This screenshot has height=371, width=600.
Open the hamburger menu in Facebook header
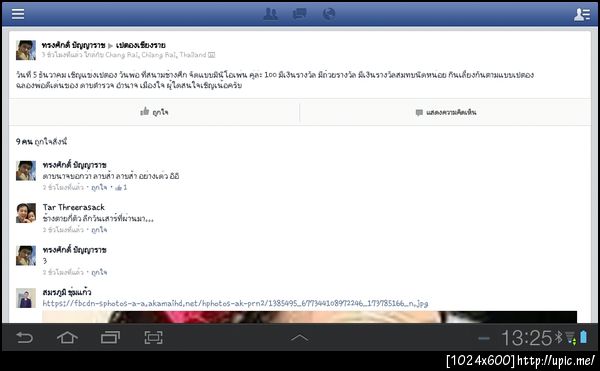pos(18,14)
